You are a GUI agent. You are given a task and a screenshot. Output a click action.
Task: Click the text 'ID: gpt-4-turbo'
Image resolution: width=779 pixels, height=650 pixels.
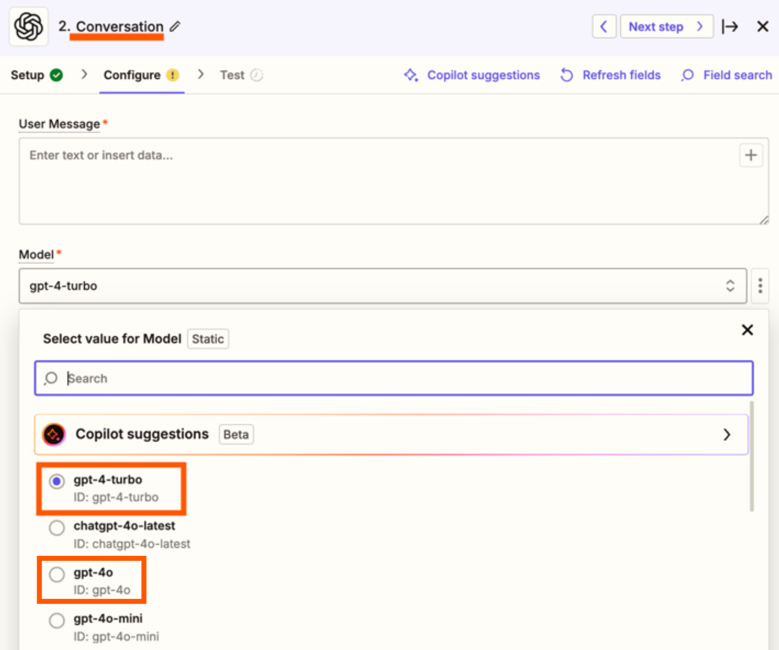(x=116, y=497)
